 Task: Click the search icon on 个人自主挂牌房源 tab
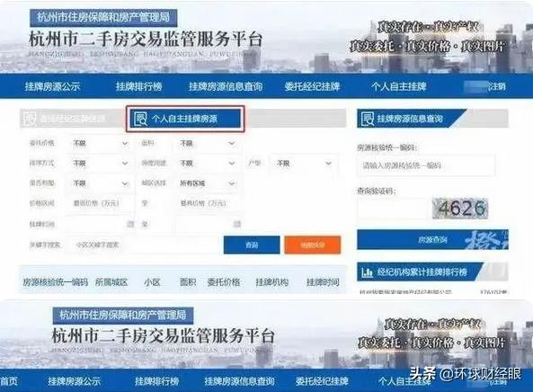pos(140,119)
